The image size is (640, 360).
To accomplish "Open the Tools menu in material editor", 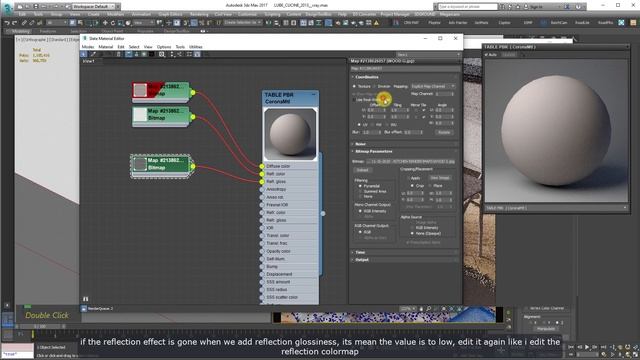I will (x=180, y=47).
